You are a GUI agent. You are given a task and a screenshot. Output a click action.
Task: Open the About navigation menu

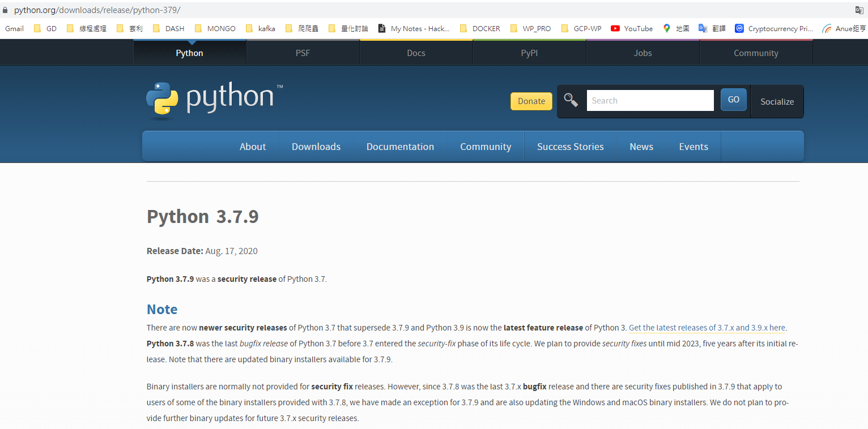[x=253, y=147]
